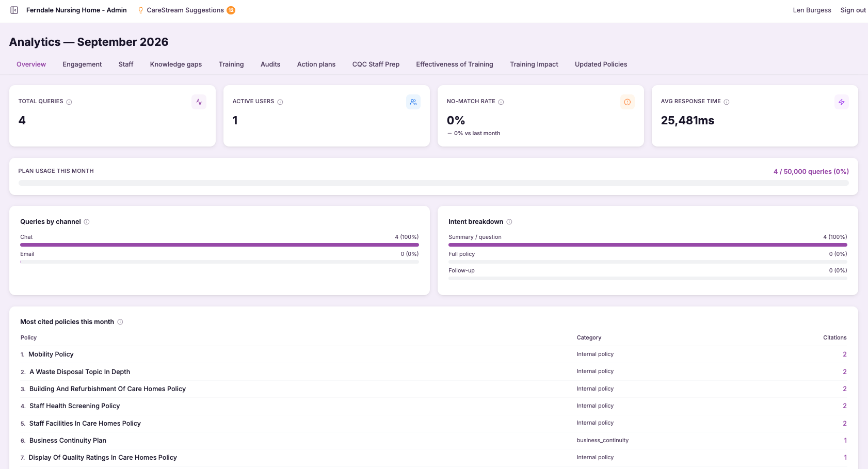
Task: Click the Total Queries activity pulse icon
Action: 199,102
